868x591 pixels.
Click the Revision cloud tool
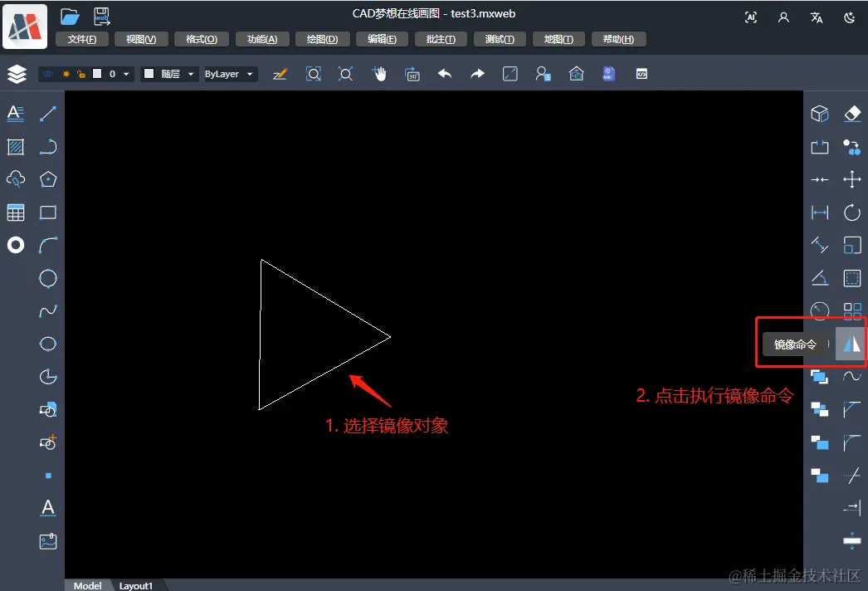click(x=16, y=179)
